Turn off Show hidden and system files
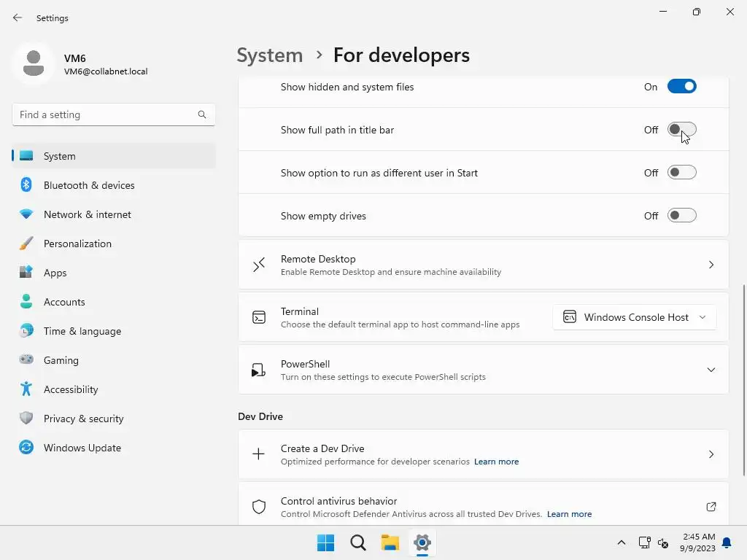747x560 pixels. coord(682,87)
